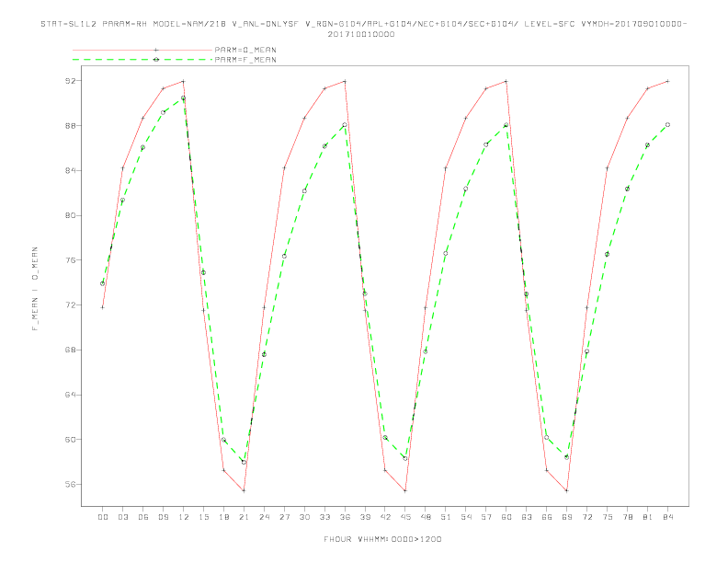Viewport: 728px width, 563px height.
Task: Click y-axis tick label 92
Action: 70,81
